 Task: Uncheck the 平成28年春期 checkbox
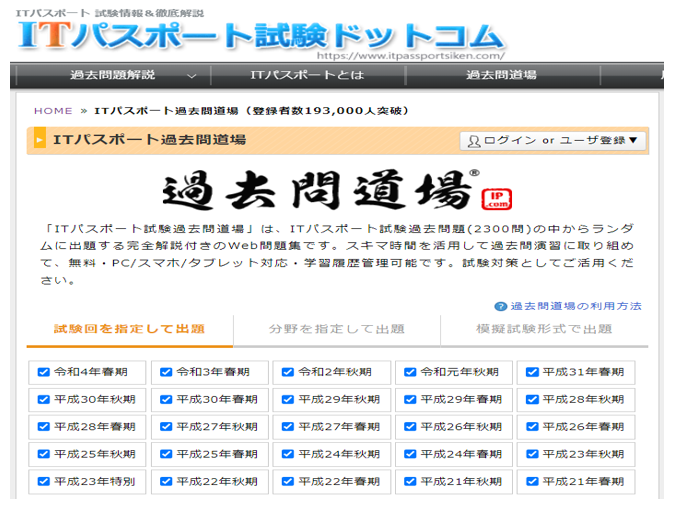tap(44, 427)
